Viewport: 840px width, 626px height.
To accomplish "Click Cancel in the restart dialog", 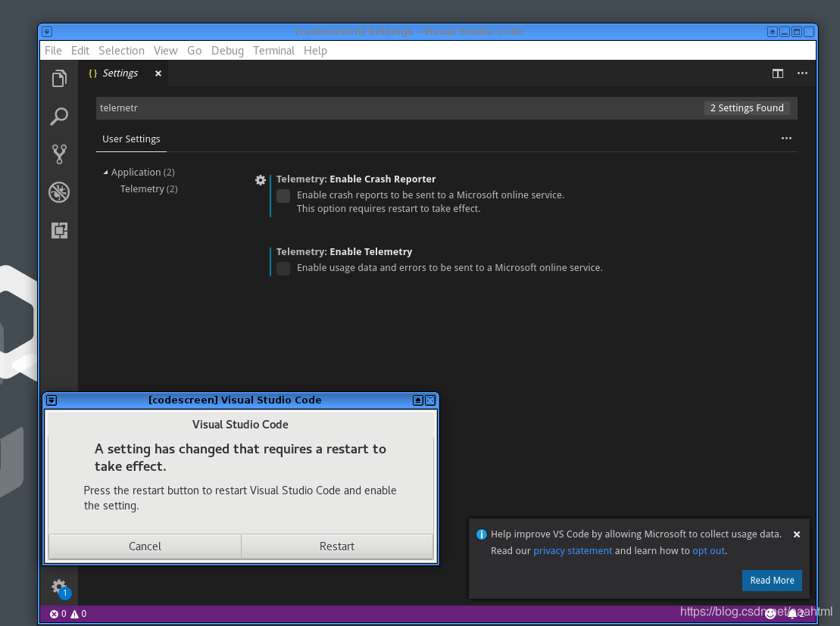I will (145, 547).
